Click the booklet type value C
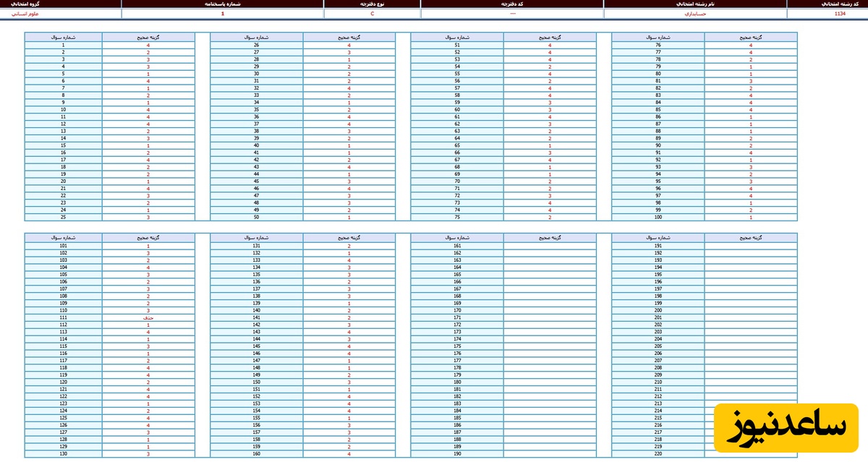The image size is (868, 462). tap(372, 14)
